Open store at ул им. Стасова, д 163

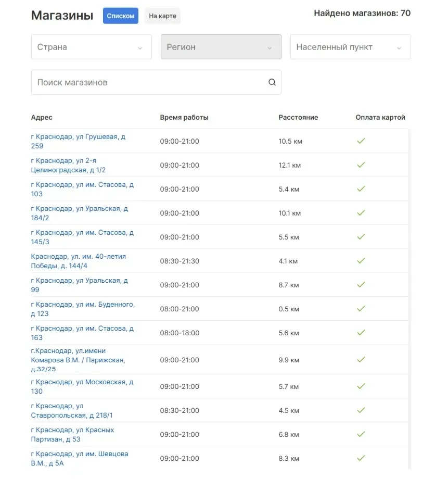(x=82, y=333)
